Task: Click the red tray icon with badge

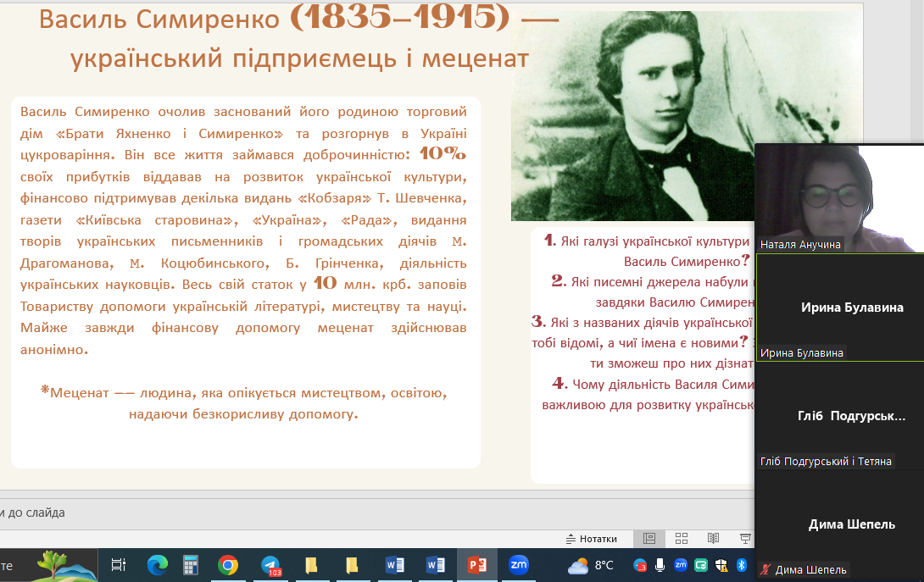Action: click(640, 566)
